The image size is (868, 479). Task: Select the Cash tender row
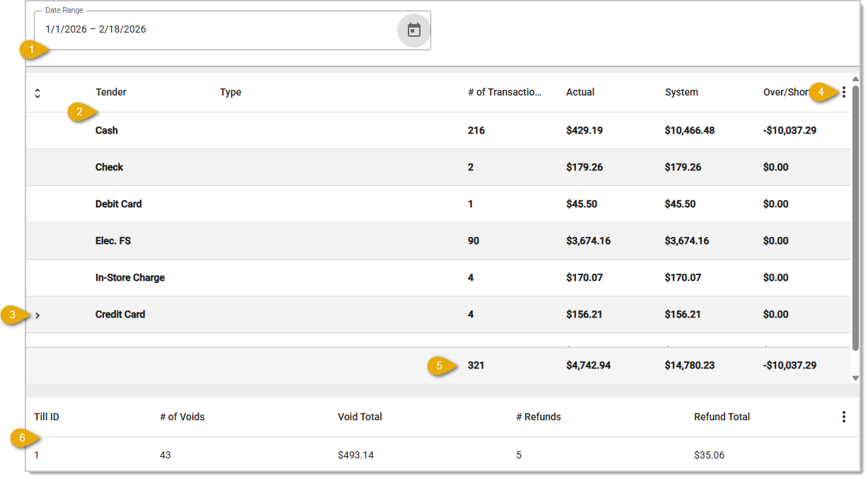point(438,130)
